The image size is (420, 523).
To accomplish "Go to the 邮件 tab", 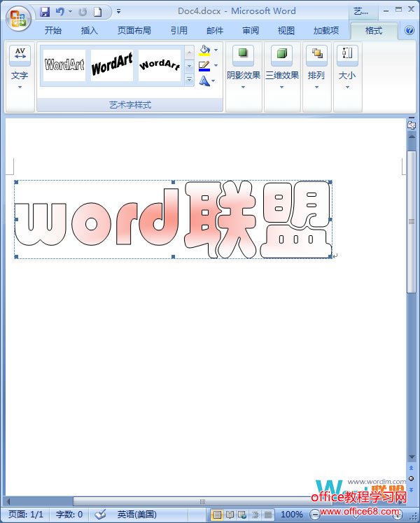I will [215, 31].
